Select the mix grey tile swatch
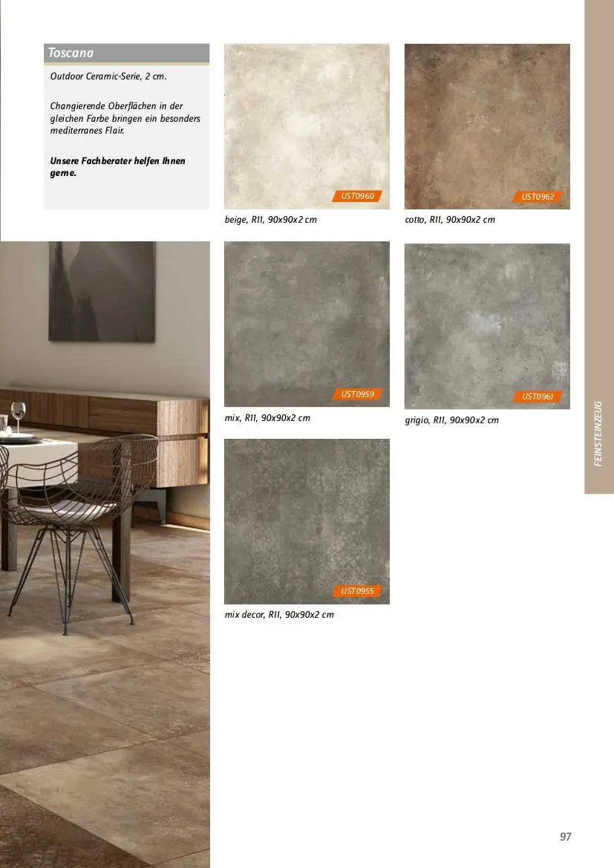This screenshot has height=868, width=614. point(307,324)
